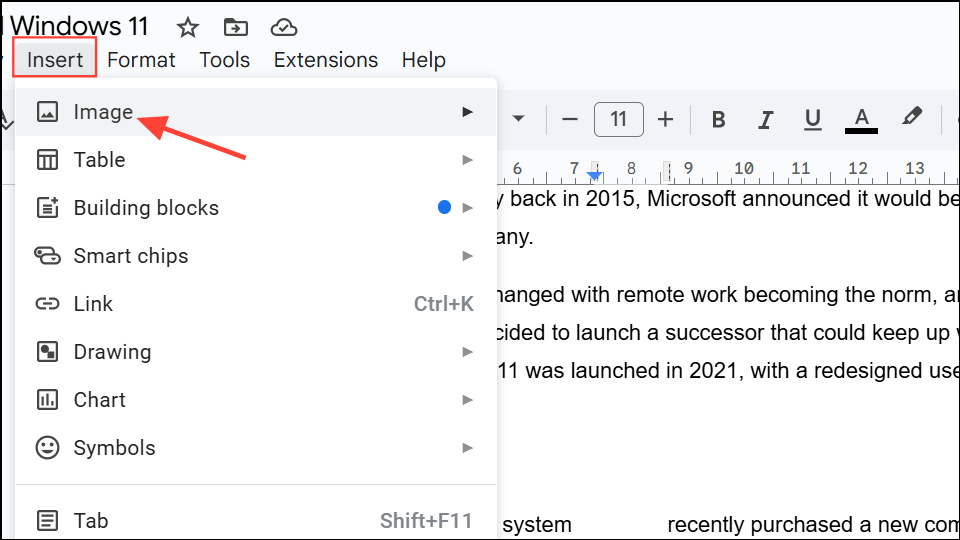The image size is (960, 540).
Task: Check the cloud document status icon
Action: click(x=283, y=28)
